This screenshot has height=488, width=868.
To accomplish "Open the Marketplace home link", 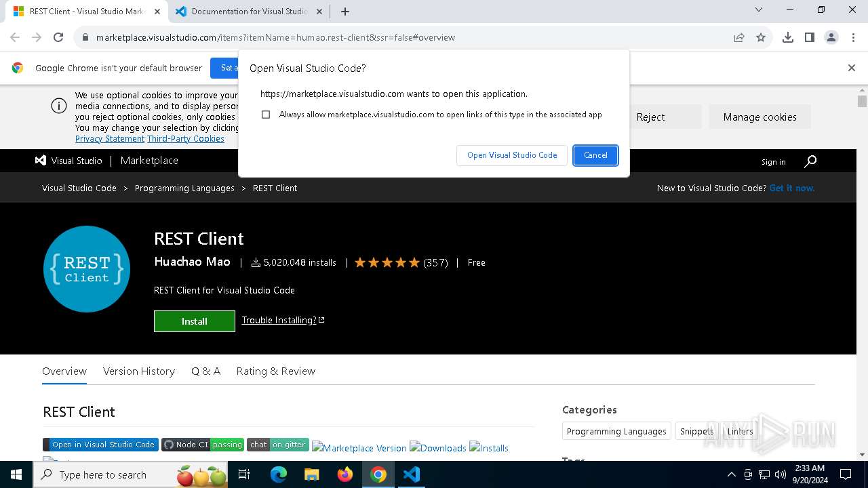I will [x=149, y=161].
